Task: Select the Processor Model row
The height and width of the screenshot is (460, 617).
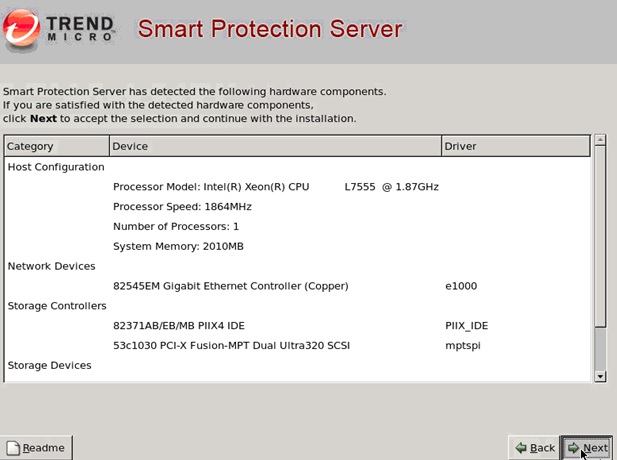Action: click(275, 187)
